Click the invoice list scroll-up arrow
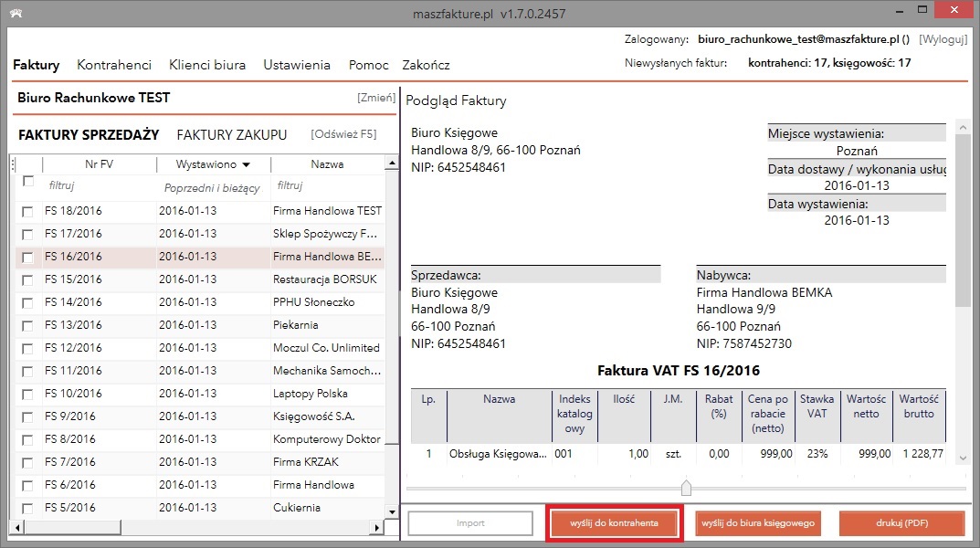The image size is (980, 548). pyautogui.click(x=392, y=163)
